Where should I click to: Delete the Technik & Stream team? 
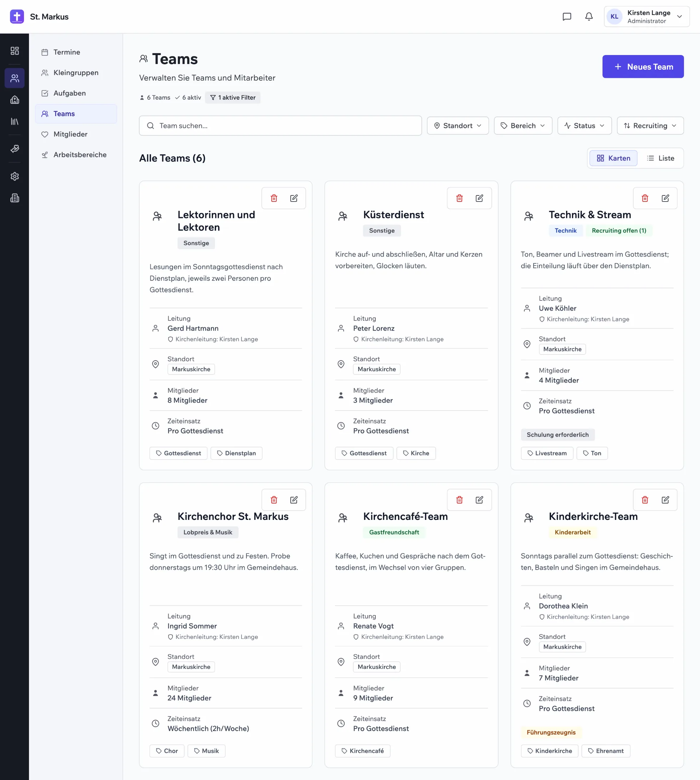645,198
